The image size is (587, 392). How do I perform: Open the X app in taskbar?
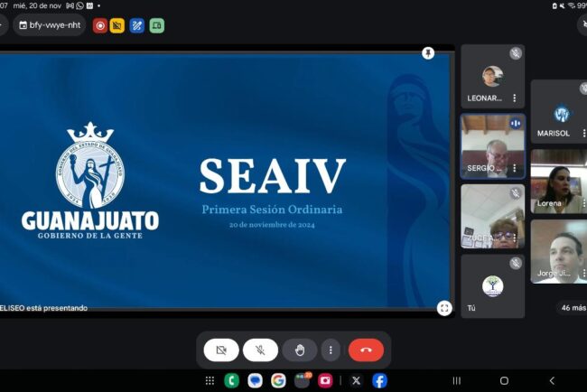356,381
